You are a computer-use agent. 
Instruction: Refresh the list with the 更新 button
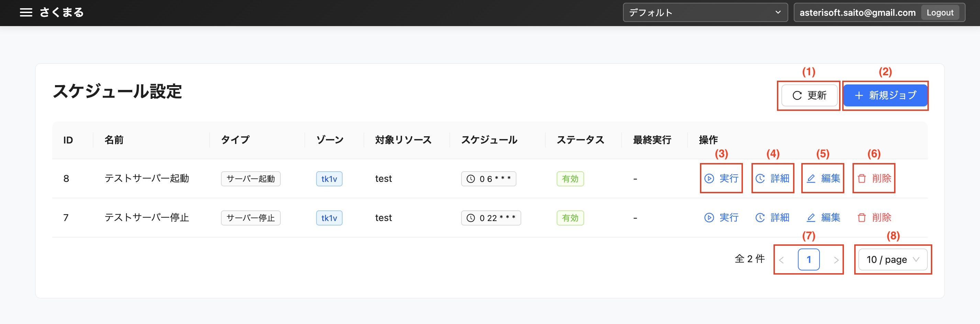(809, 95)
